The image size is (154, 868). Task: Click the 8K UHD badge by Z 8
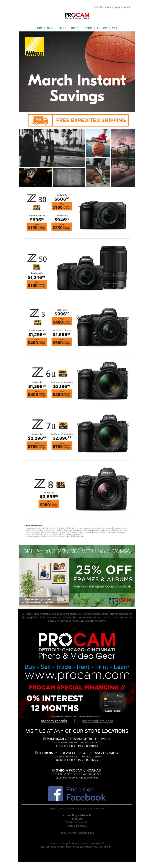pyautogui.click(x=60, y=484)
